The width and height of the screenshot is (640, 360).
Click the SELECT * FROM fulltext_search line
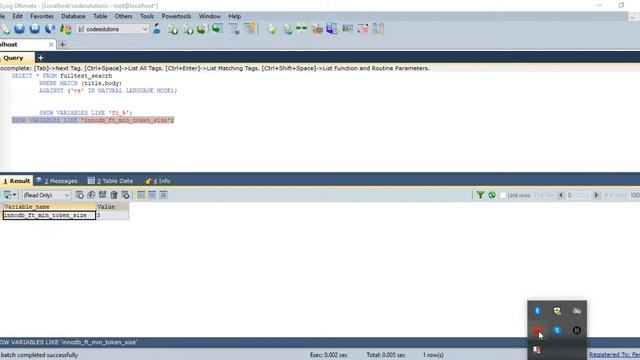pyautogui.click(x=62, y=76)
